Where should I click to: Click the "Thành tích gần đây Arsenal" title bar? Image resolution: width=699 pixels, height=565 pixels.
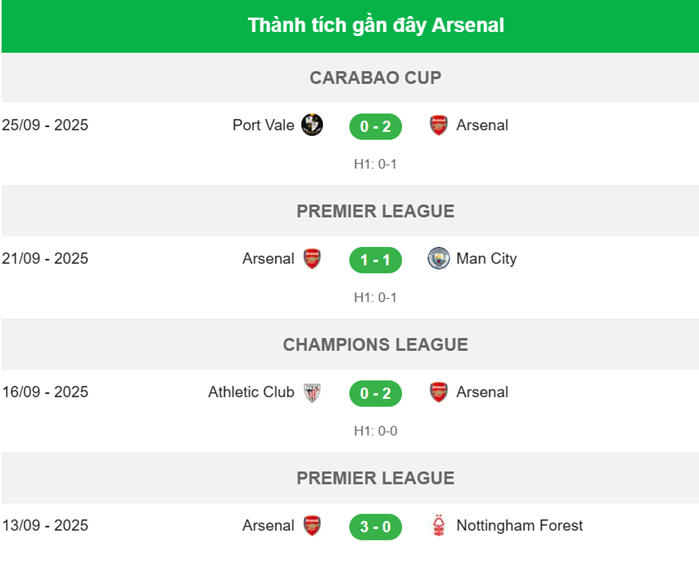(x=375, y=26)
